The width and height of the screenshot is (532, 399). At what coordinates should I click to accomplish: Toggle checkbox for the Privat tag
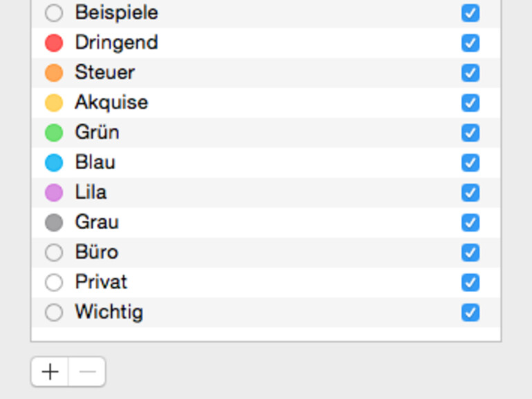click(x=471, y=282)
